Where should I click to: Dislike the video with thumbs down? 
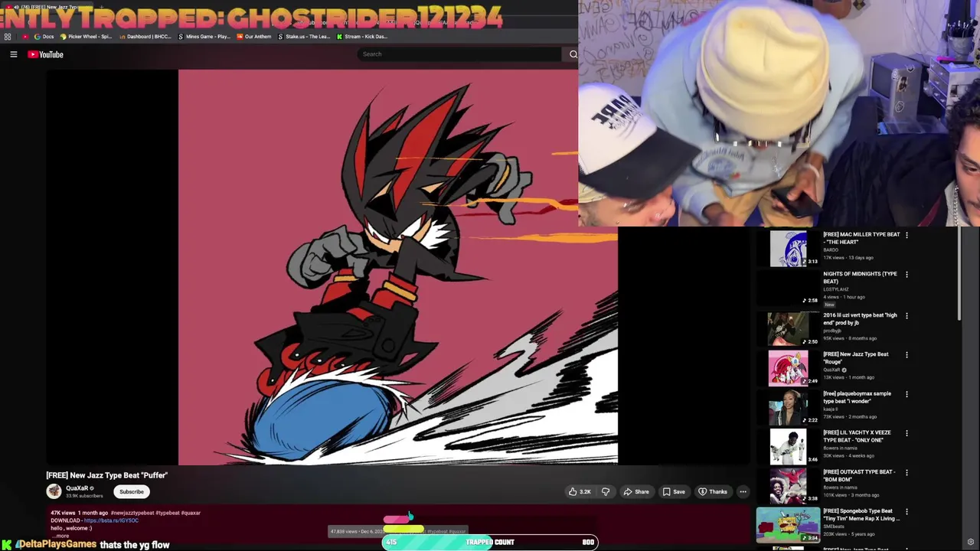pos(606,492)
